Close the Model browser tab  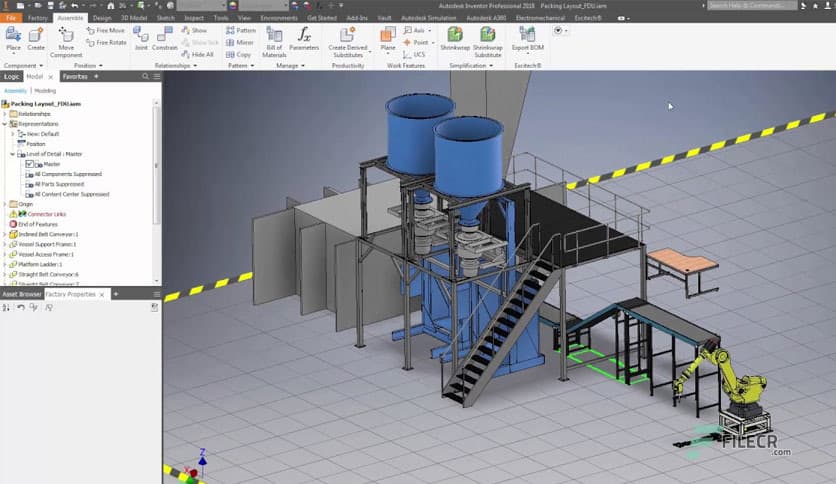[51, 77]
